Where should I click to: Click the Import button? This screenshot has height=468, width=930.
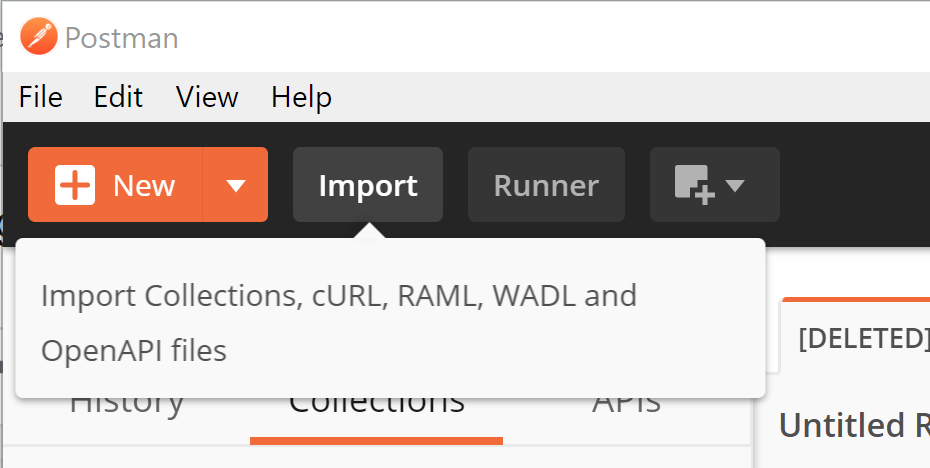tap(368, 184)
